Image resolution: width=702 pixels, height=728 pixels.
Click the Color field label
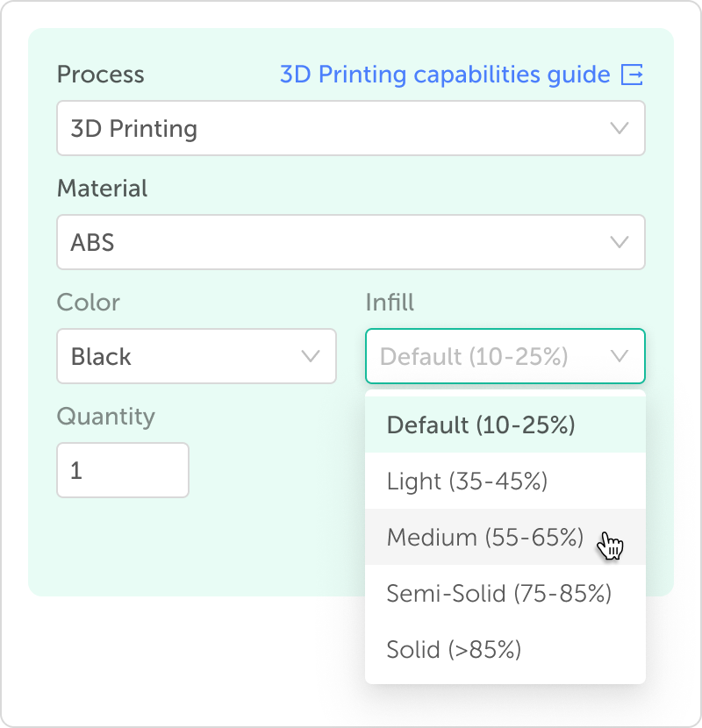[88, 303]
